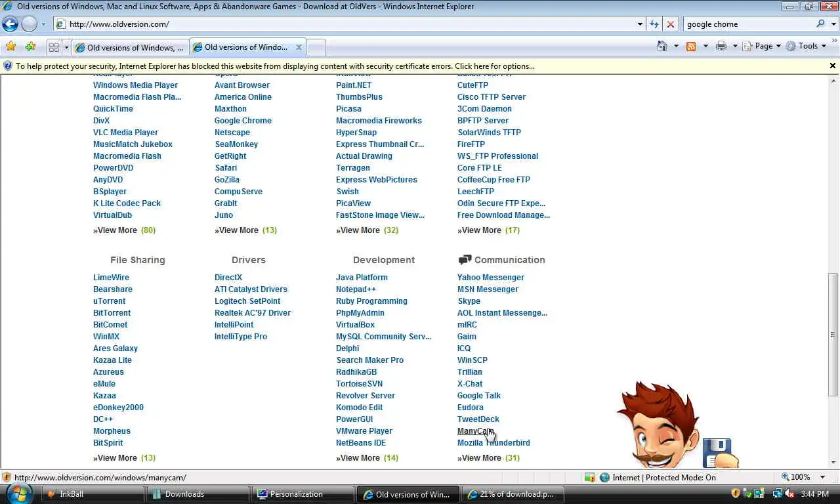The width and height of the screenshot is (840, 504).
Task: Open Quick Tabs grid icon
Action: coord(54,47)
